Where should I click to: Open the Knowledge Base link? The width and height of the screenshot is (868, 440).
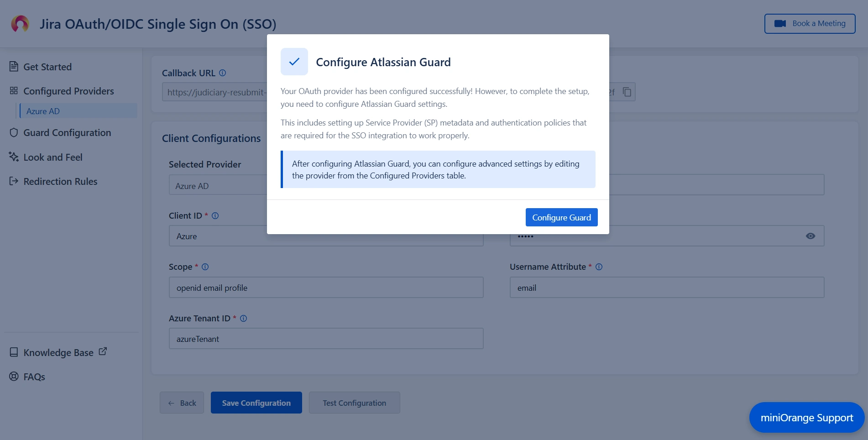point(58,353)
